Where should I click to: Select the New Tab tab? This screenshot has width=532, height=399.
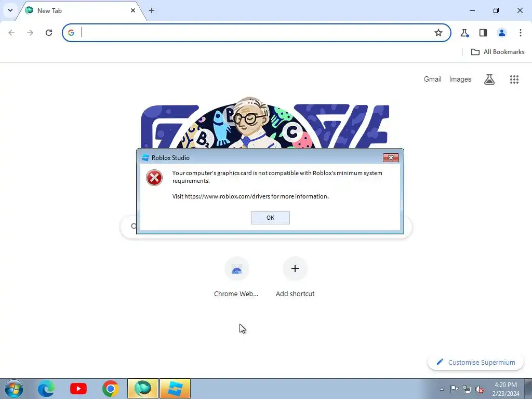tap(79, 10)
